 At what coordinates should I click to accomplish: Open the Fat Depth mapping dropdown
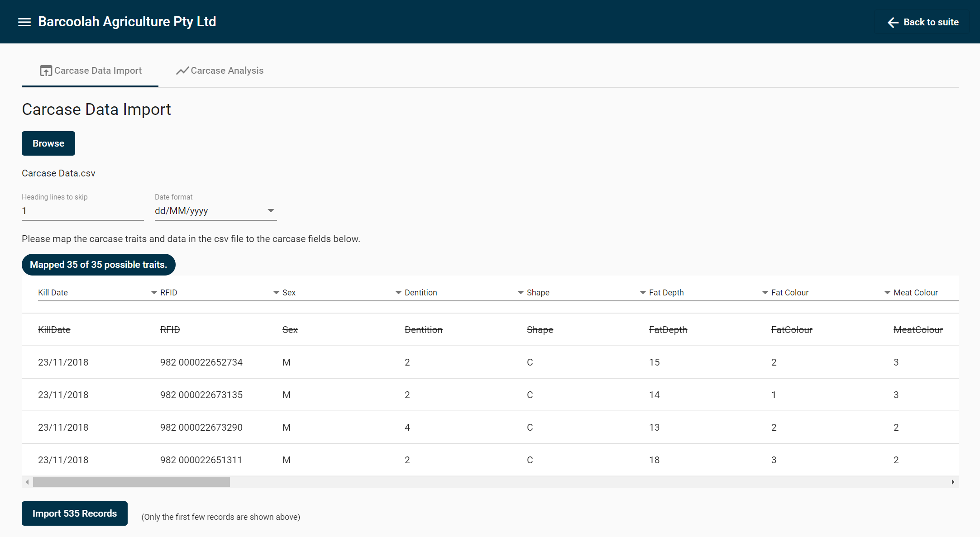coord(709,293)
